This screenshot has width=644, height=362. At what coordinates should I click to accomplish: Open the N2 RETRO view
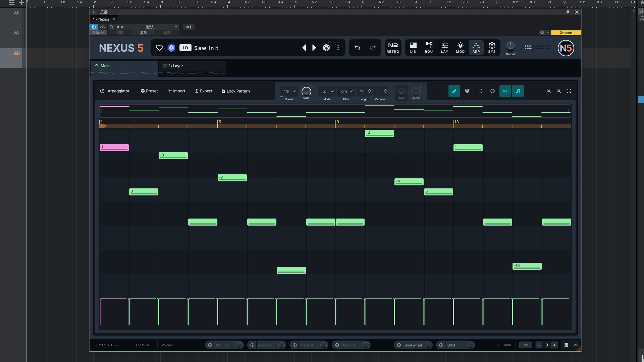(393, 48)
